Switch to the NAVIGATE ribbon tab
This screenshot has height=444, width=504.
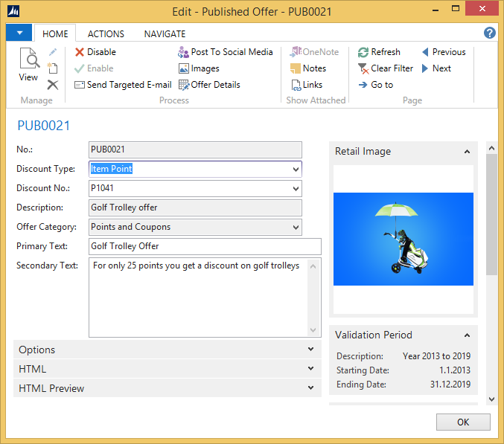[x=165, y=34]
